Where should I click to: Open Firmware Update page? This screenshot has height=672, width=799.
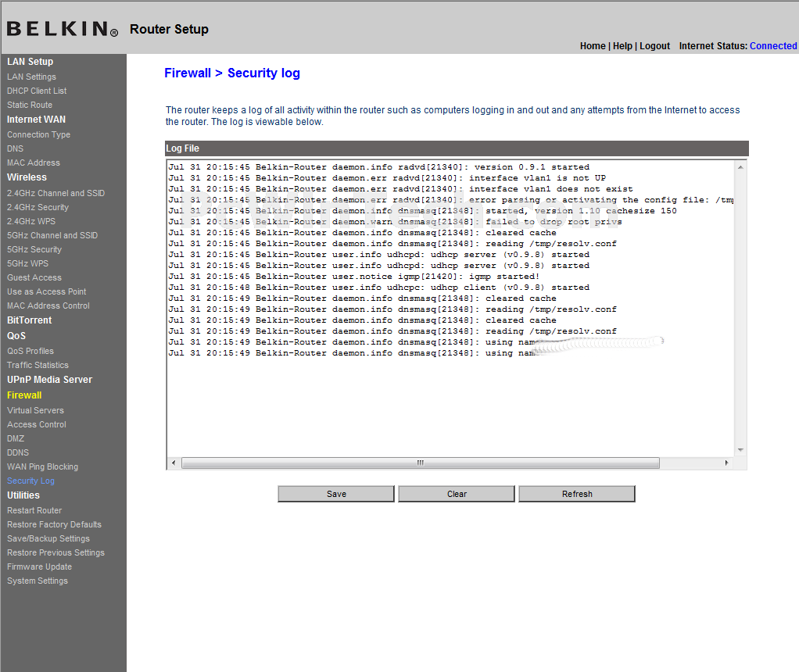[x=39, y=567]
